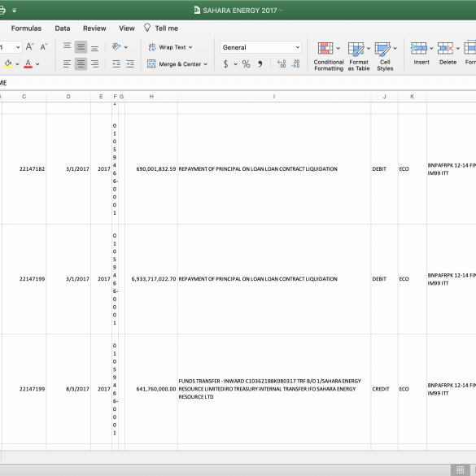
Task: Decrease font size with smaller A icon
Action: [x=44, y=46]
